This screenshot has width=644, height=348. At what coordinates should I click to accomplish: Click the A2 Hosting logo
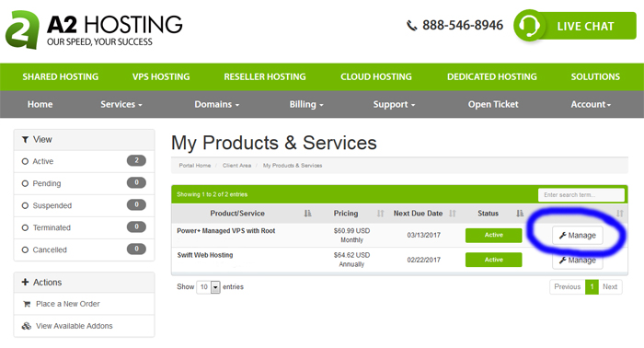94,29
